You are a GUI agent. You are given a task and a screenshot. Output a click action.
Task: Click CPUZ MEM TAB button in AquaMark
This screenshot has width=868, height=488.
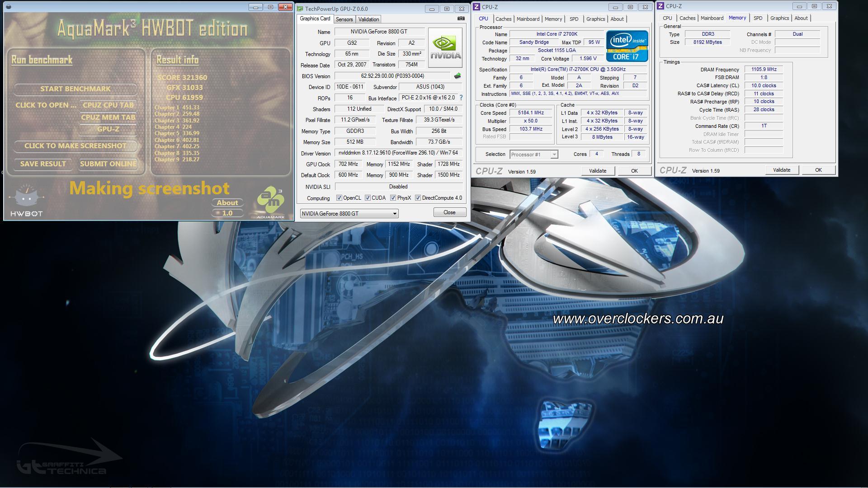108,117
